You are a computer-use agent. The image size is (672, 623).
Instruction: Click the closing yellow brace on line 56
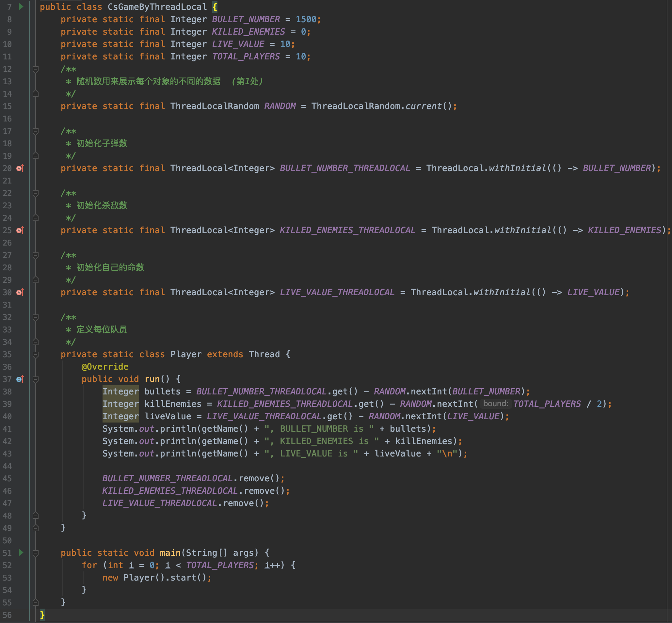coord(42,615)
